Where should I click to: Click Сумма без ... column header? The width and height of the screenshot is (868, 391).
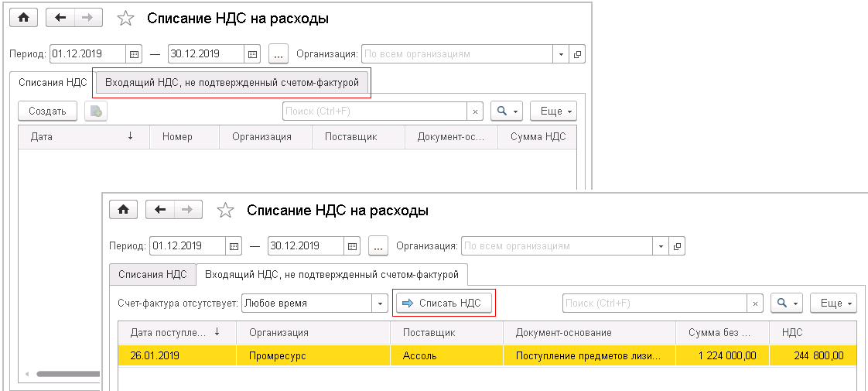tap(723, 332)
